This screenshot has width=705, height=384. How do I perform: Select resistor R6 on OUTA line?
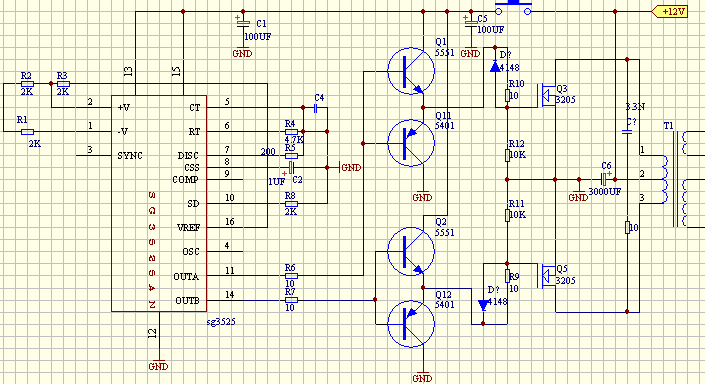(291, 276)
